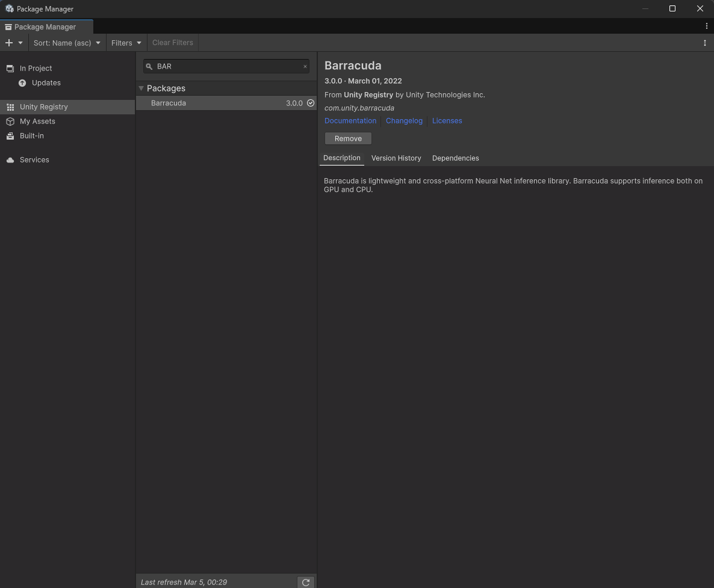The image size is (714, 588).
Task: Select the Barracuda package row
Action: (x=226, y=103)
